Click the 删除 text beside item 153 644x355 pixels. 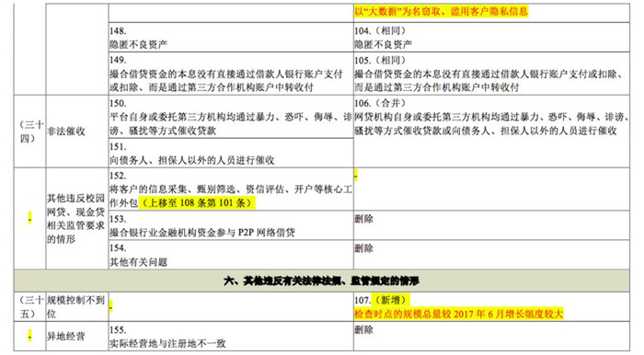[x=364, y=219]
